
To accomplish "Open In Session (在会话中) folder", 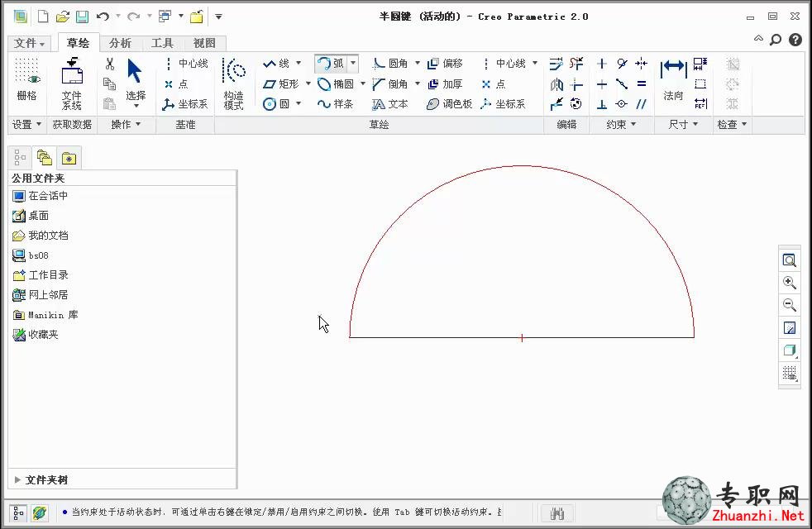I will tap(40, 196).
